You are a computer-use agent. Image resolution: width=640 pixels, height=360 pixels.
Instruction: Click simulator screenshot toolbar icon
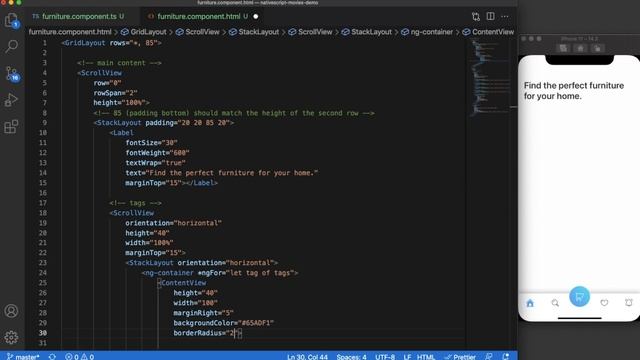[x=563, y=48]
